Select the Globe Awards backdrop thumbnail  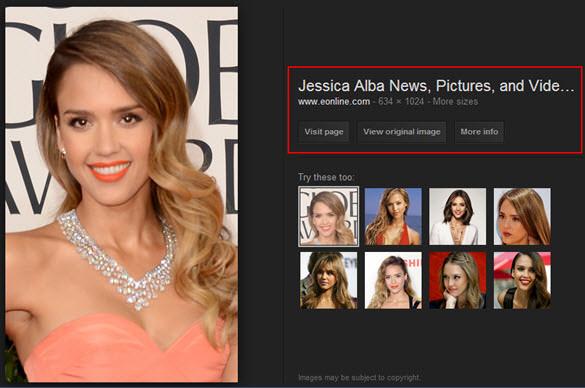[x=329, y=216]
